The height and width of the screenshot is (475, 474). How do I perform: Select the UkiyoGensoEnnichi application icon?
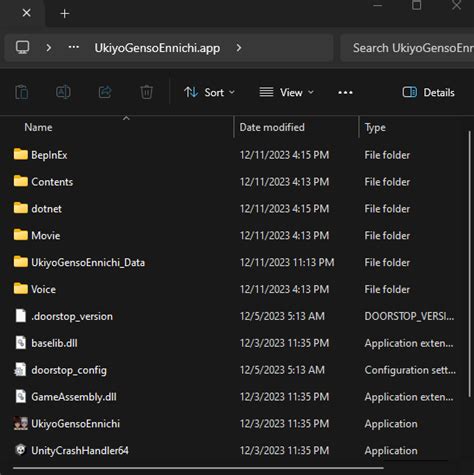(21, 423)
